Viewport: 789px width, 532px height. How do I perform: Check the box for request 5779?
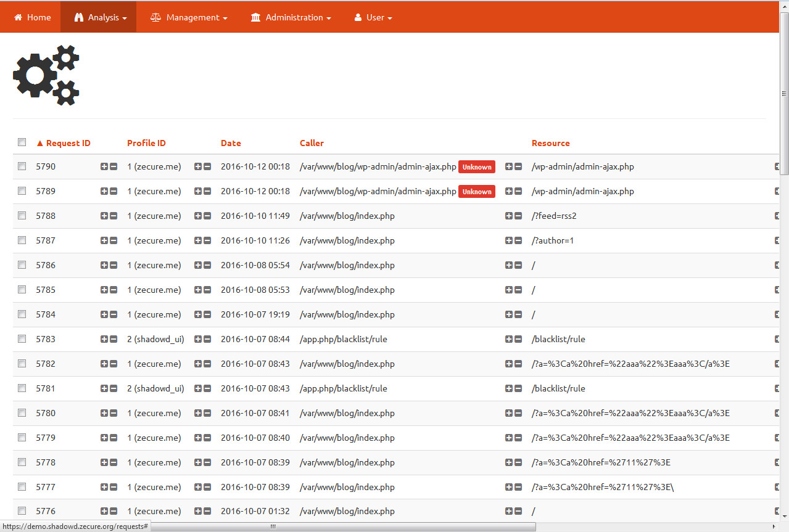tap(22, 438)
